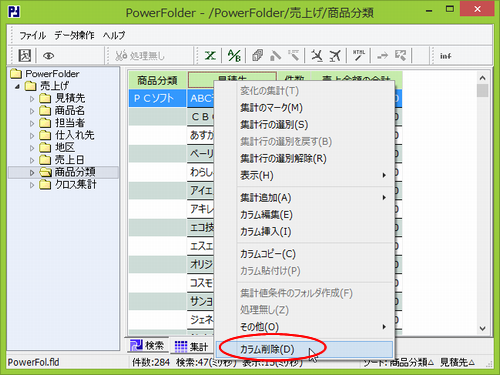Choose 集計行の選別(S) from context menu

[x=304, y=124]
